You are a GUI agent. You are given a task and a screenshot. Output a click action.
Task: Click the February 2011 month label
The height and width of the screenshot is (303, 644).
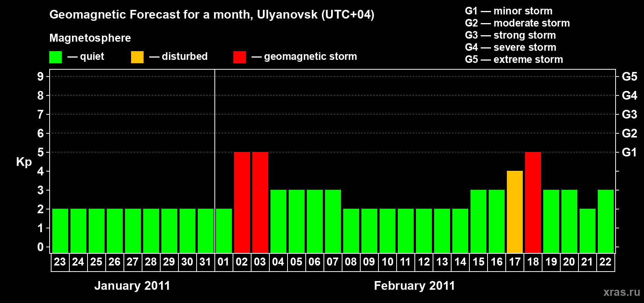(414, 286)
